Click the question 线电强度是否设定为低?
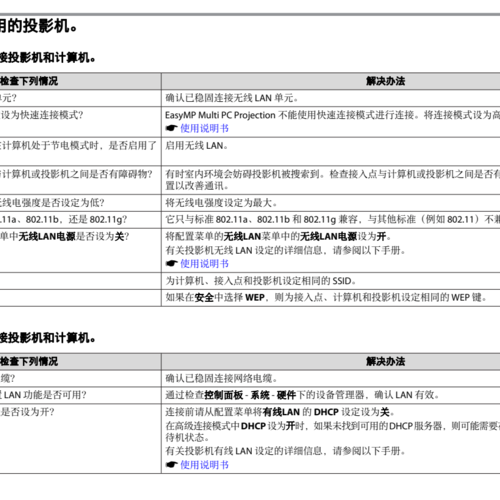Viewport: 500px width, 500px height. tap(52, 203)
